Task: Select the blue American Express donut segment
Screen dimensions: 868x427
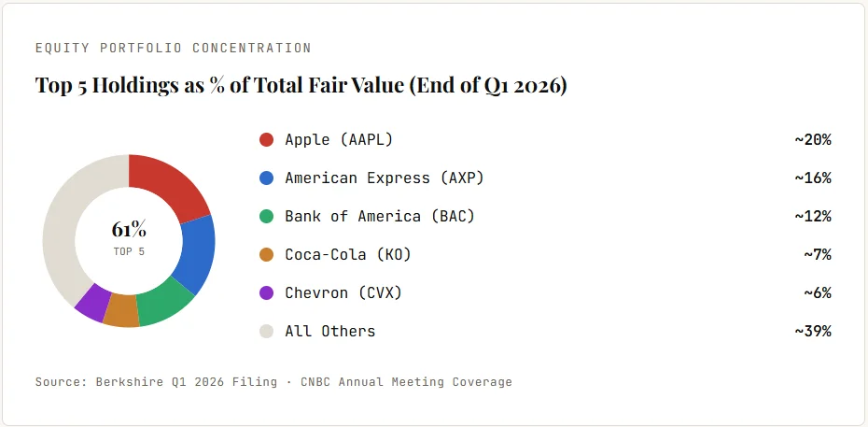Action: point(196,252)
